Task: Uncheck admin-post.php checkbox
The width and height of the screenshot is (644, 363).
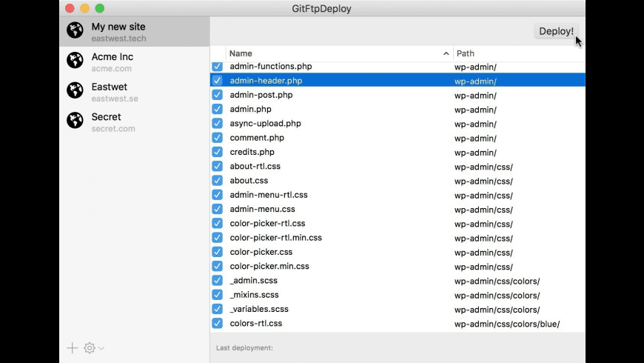Action: [x=218, y=95]
